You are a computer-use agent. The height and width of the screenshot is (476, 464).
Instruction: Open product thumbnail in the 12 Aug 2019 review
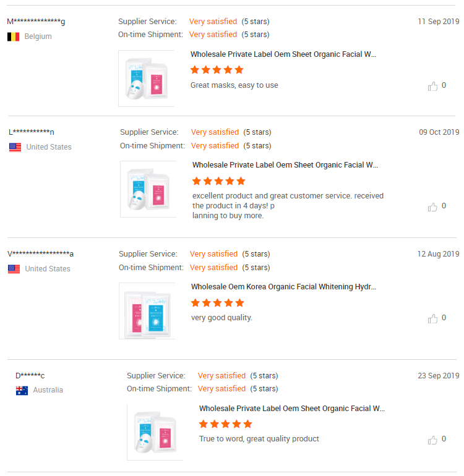tap(147, 311)
